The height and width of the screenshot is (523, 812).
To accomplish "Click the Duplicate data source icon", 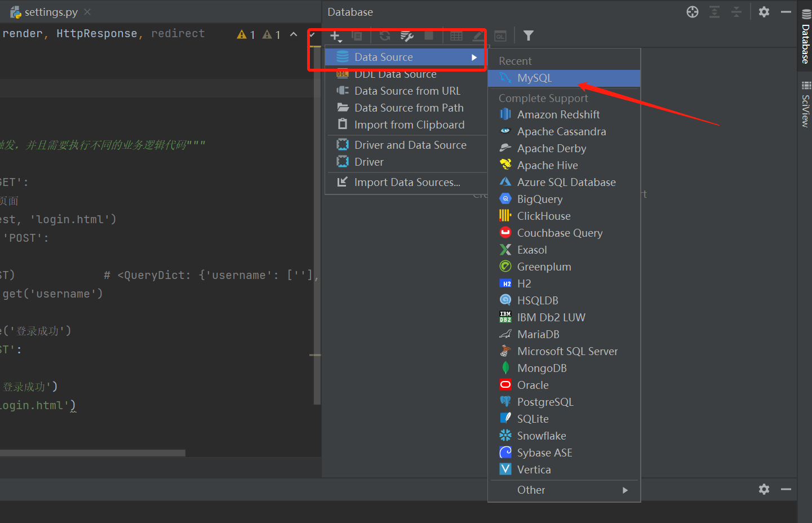I will (357, 36).
